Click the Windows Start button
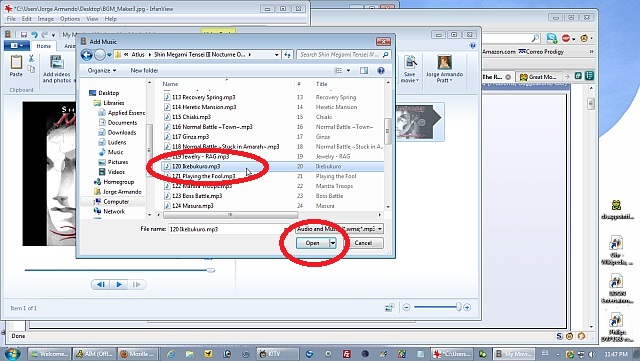The image size is (640, 361). point(12,354)
